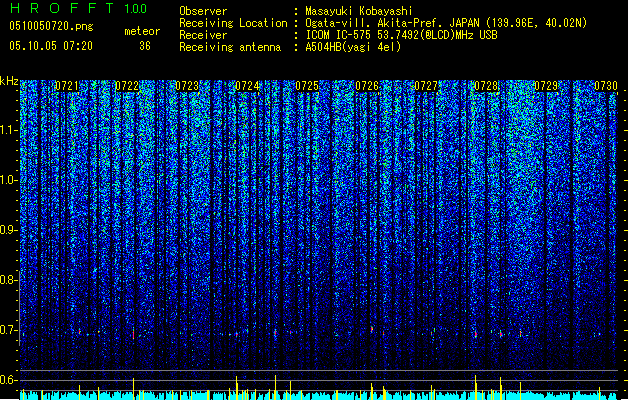Viewport: 629px width, 400px height.
Task: Click the 1.1 frequency axis label
Action: click(8, 131)
